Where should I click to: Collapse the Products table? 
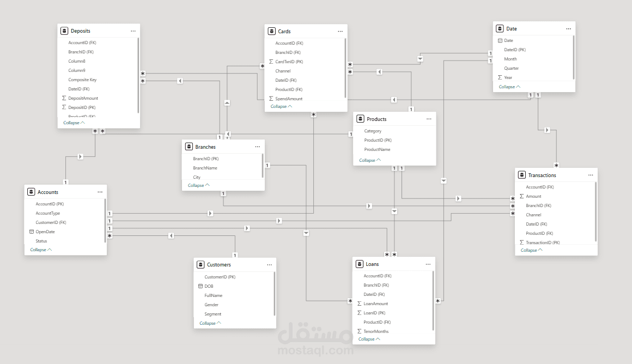coord(369,160)
